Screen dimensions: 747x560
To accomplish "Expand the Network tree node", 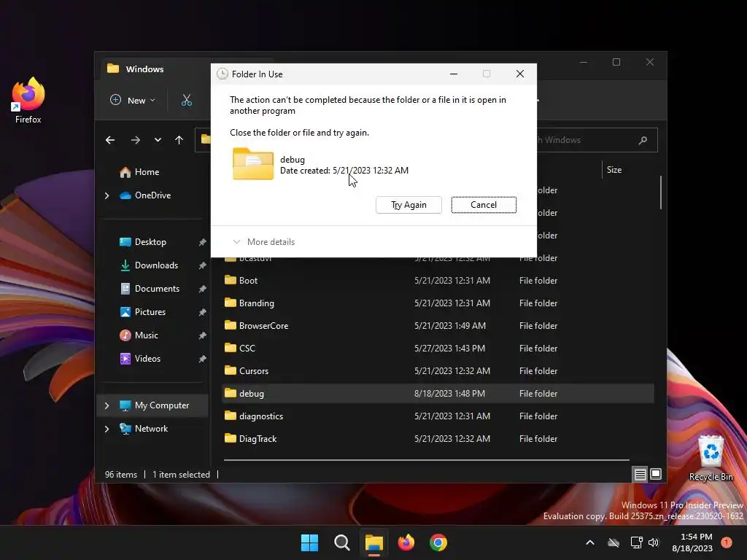I will coord(107,429).
